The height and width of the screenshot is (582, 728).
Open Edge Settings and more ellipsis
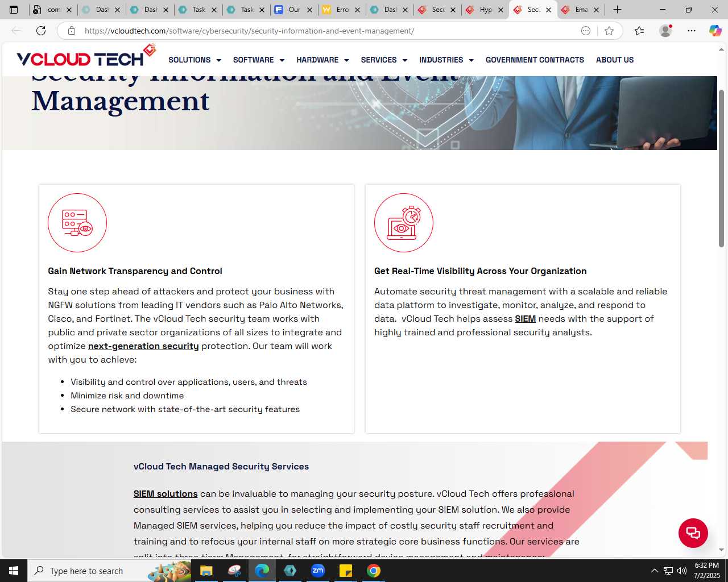[692, 31]
